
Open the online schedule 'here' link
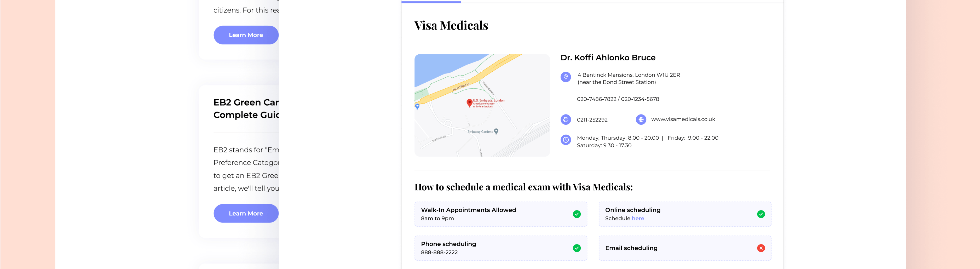click(x=638, y=218)
